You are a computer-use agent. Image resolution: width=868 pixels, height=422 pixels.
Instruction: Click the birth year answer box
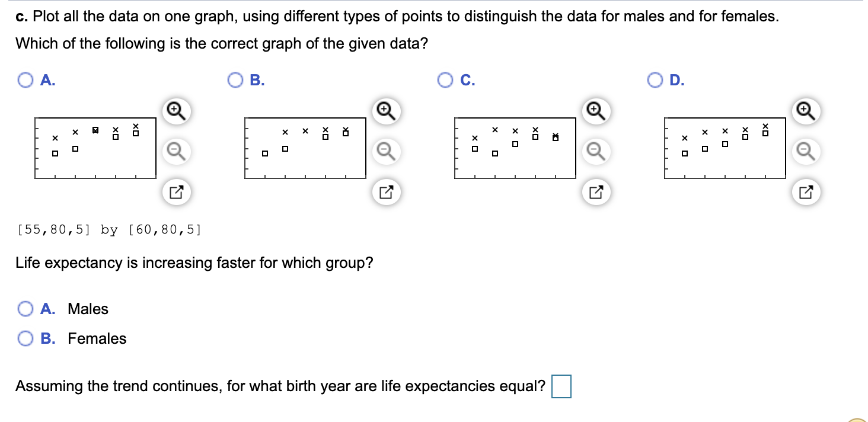[x=561, y=386]
